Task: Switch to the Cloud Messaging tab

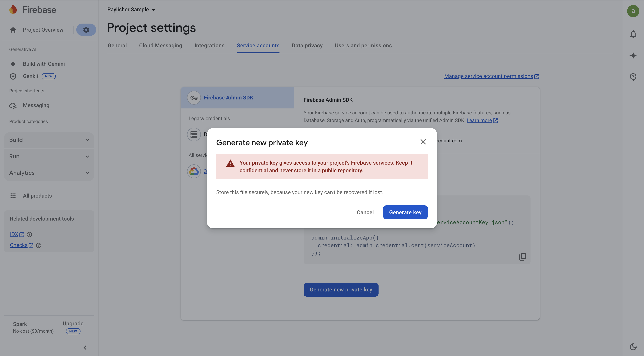Action: coord(160,45)
